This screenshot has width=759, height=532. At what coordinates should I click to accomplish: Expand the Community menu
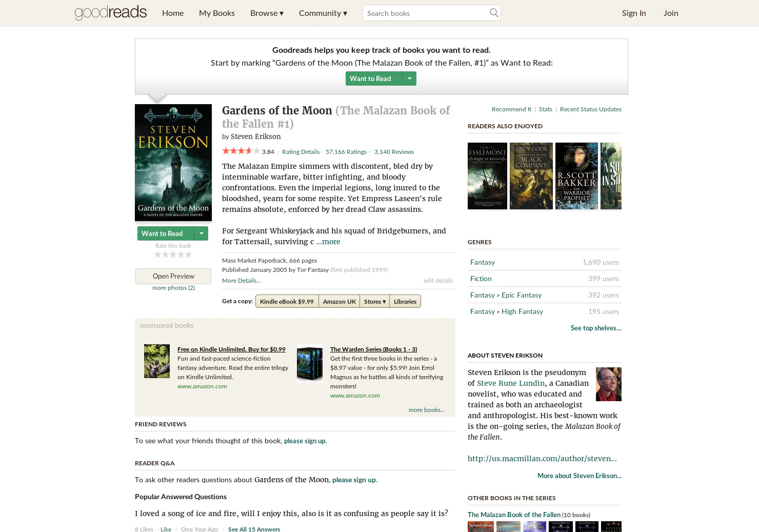coord(323,13)
